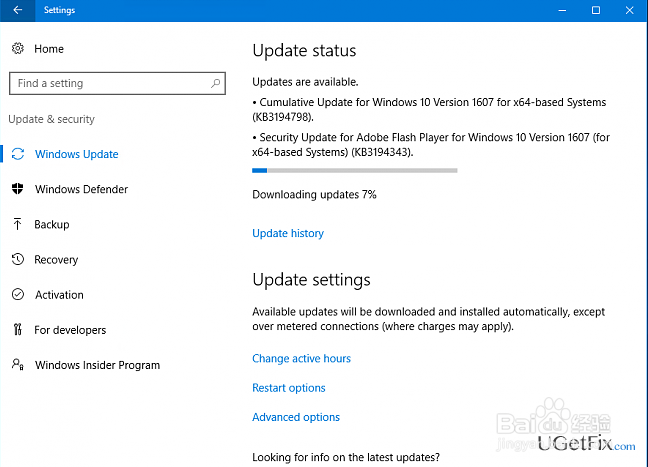Click the search magnifier icon
This screenshot has width=648, height=467.
[x=215, y=83]
